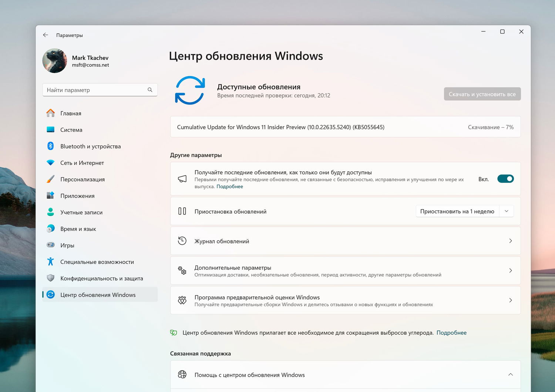Select Сеть и Интернет in sidebar
555x392 pixels.
coord(100,163)
